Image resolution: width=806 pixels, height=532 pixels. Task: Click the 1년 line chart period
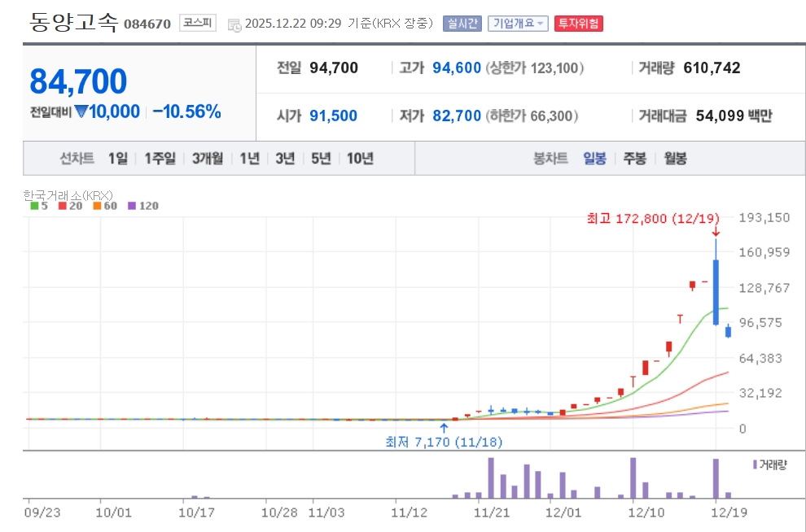pos(249,159)
